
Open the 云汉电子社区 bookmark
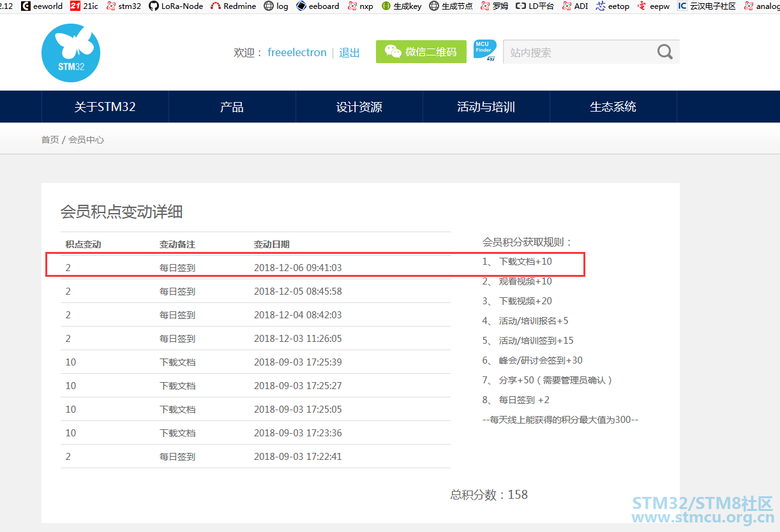click(707, 6)
